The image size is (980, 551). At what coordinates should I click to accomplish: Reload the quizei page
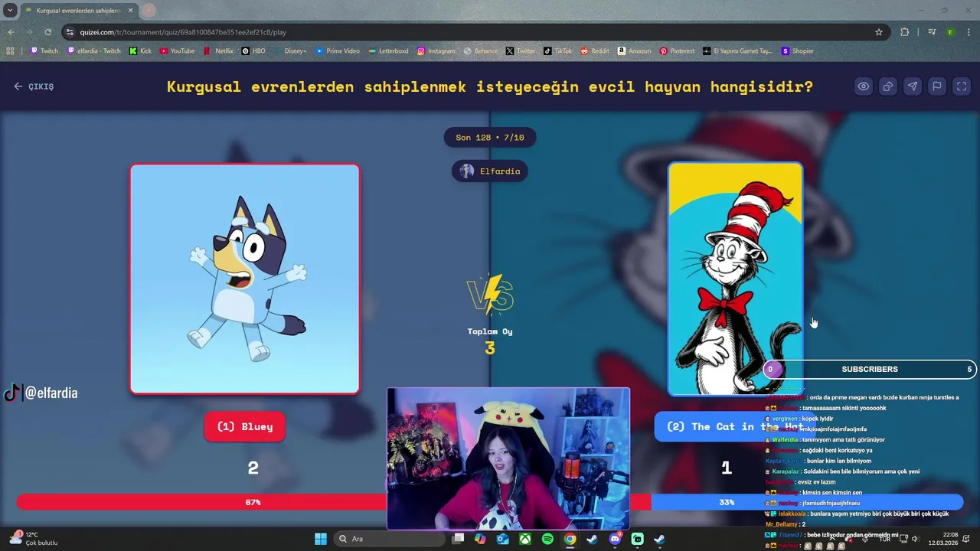(x=47, y=32)
